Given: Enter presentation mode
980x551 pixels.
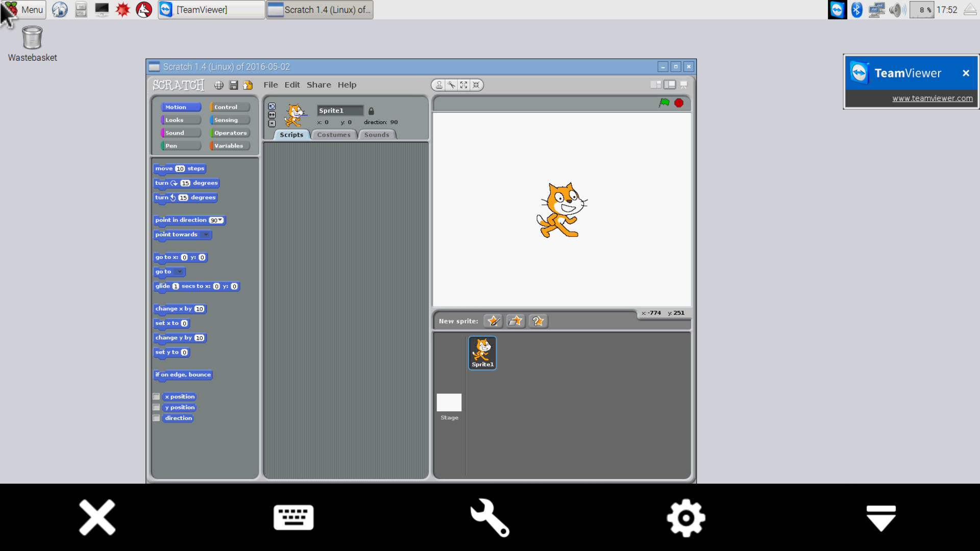Looking at the screenshot, I should click(683, 85).
